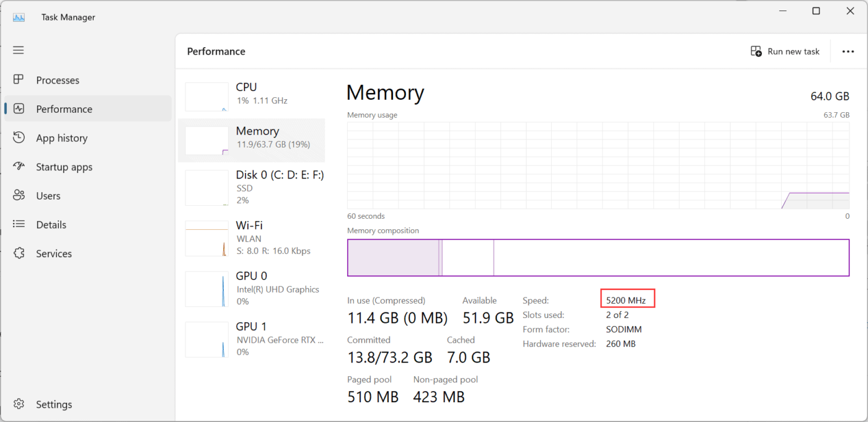View Wi-Fi network performance
This screenshot has width=868, height=422.
pyautogui.click(x=251, y=238)
